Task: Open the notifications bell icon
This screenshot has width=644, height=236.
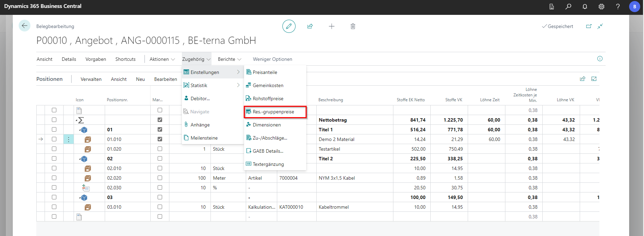Action: pyautogui.click(x=585, y=7)
